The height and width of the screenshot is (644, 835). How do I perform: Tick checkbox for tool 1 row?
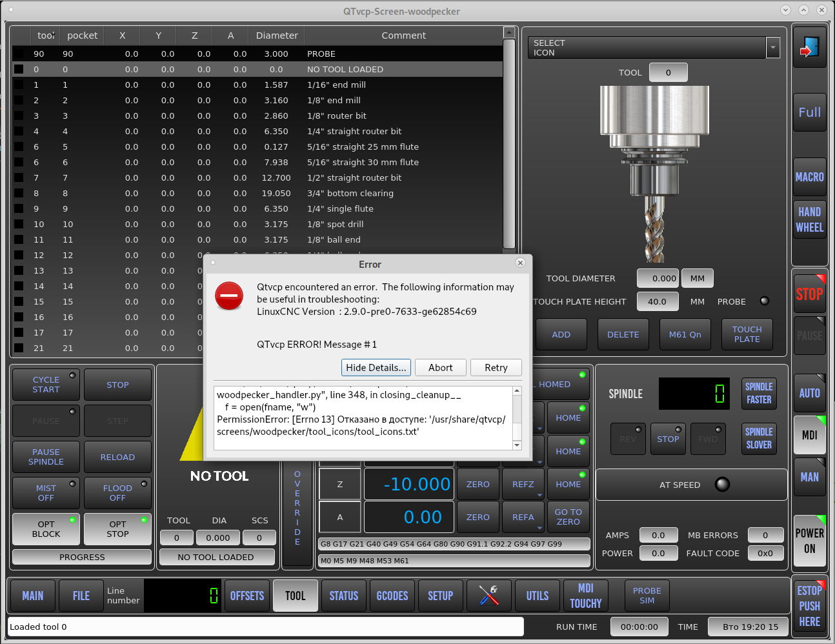pyautogui.click(x=19, y=85)
